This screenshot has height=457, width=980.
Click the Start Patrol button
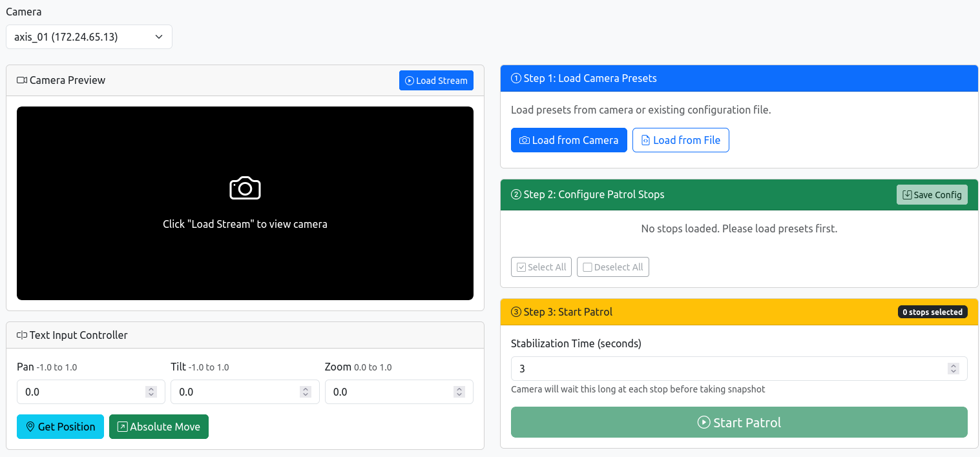pyautogui.click(x=739, y=422)
